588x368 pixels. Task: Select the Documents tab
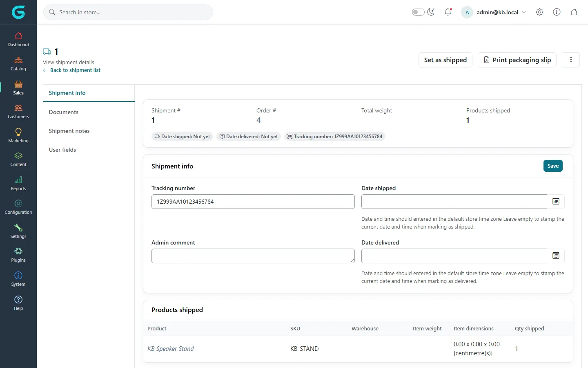click(x=89, y=112)
